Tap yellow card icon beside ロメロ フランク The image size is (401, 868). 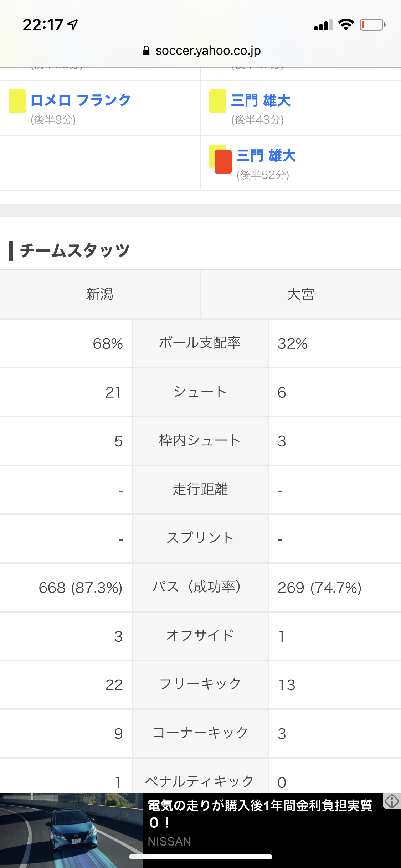(x=17, y=101)
